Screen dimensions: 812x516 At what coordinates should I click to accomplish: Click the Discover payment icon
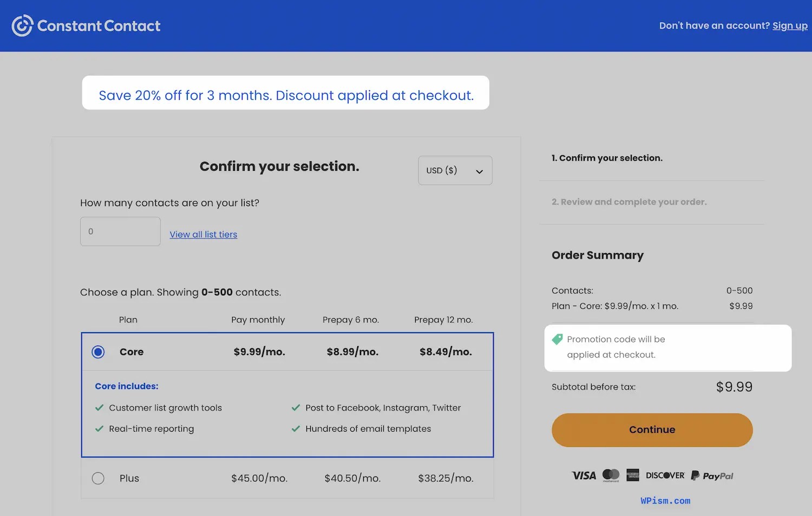coord(665,475)
